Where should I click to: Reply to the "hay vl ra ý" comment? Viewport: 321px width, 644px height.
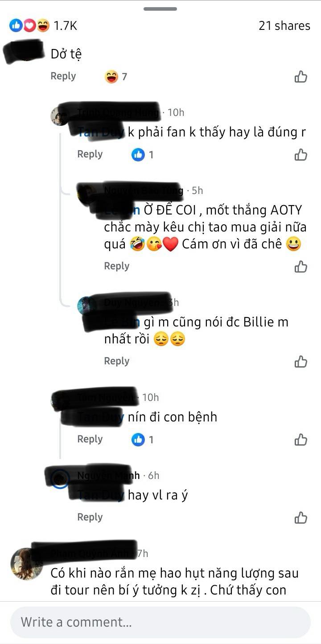90,517
